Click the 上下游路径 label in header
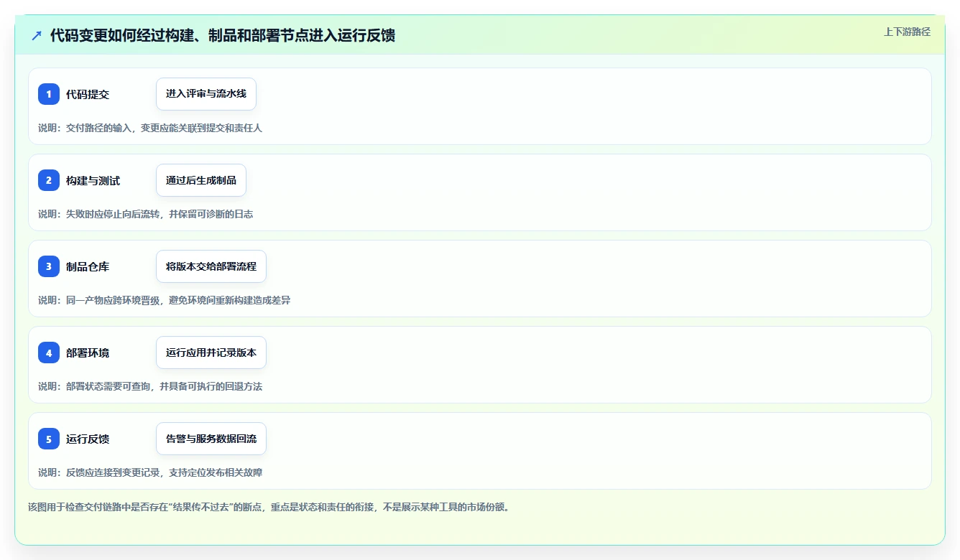Image resolution: width=960 pixels, height=560 pixels. 907,32
